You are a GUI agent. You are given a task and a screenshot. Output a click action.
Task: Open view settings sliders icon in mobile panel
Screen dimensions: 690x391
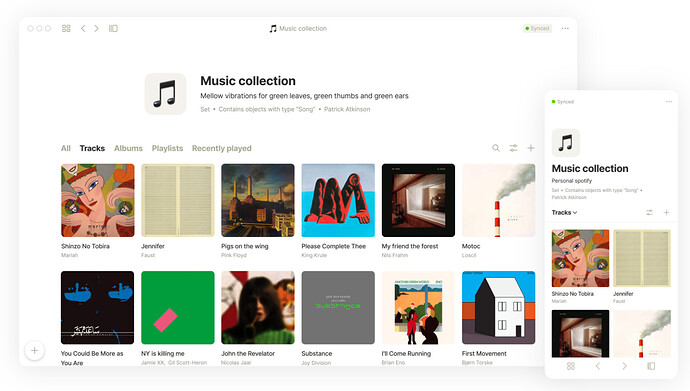(x=649, y=212)
